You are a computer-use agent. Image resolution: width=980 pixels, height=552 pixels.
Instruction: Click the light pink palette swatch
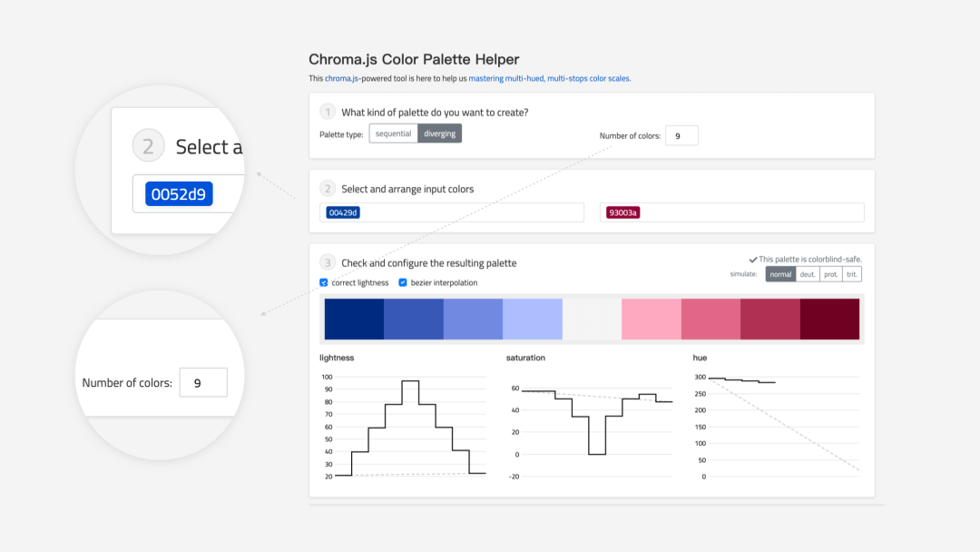click(652, 319)
